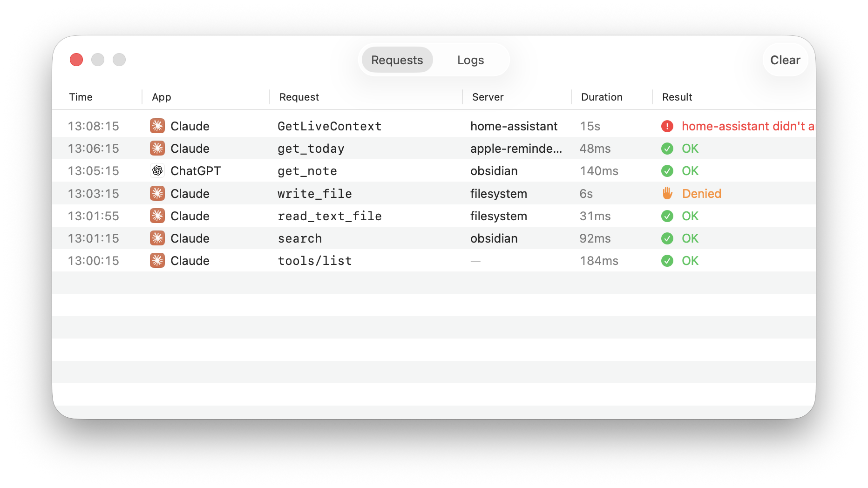
Task: Select the Requests tab
Action: [397, 60]
